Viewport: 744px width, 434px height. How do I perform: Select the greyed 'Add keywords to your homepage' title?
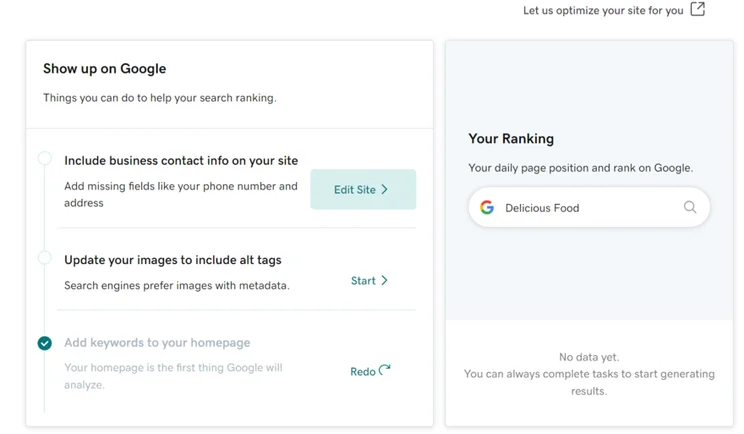tap(157, 342)
